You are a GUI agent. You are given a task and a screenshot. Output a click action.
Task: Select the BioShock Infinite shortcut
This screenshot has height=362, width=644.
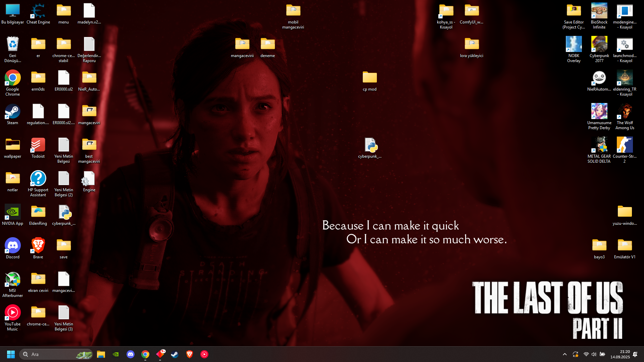tap(599, 16)
